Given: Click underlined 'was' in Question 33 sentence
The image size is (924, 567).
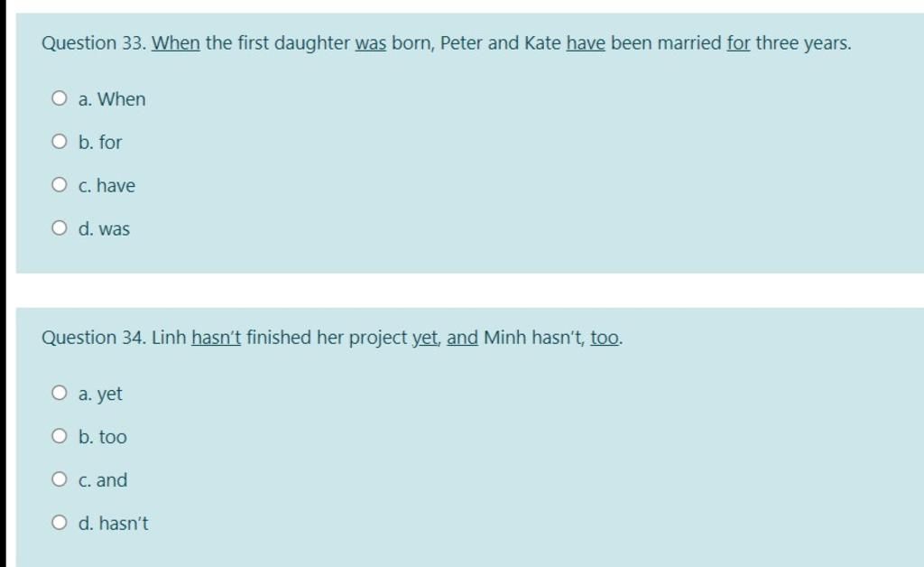Looking at the screenshot, I should [x=371, y=43].
